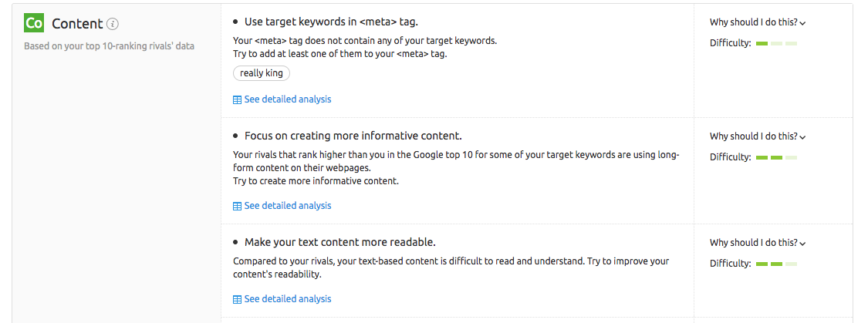
Task: Click difficulty bar for informative content recommendation
Action: click(776, 157)
